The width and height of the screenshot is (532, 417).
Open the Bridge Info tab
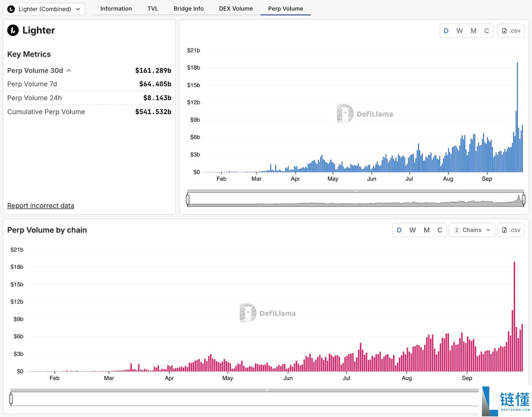[x=189, y=8]
